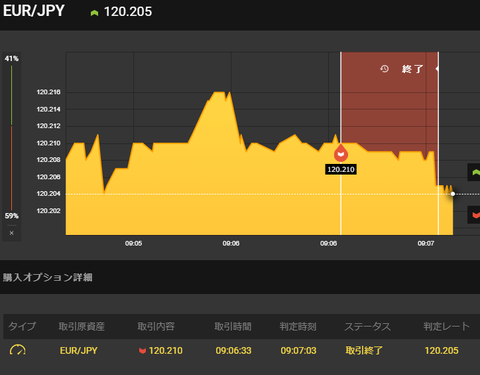Close the sentiment bar with the X icon
Image resolution: width=480 pixels, height=375 pixels.
12,233
